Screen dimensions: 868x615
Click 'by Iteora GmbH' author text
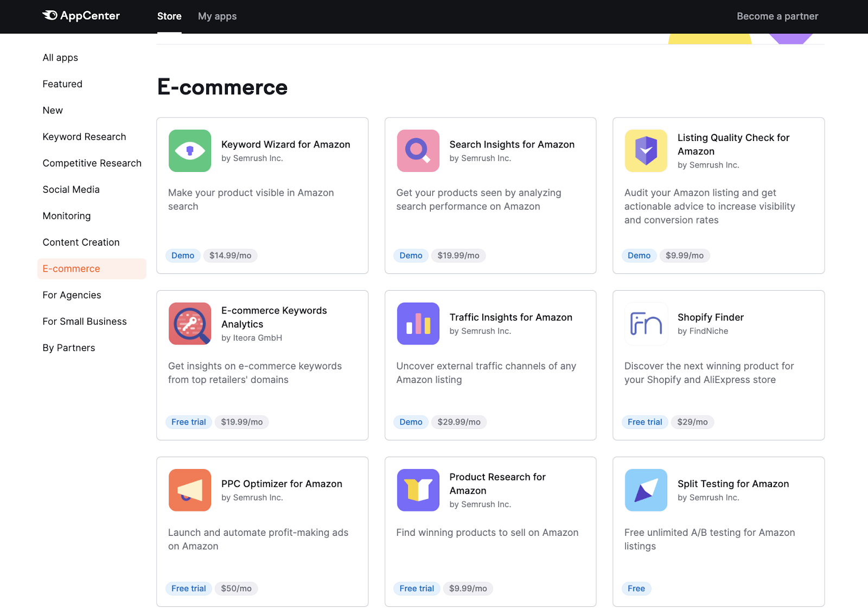click(x=252, y=338)
